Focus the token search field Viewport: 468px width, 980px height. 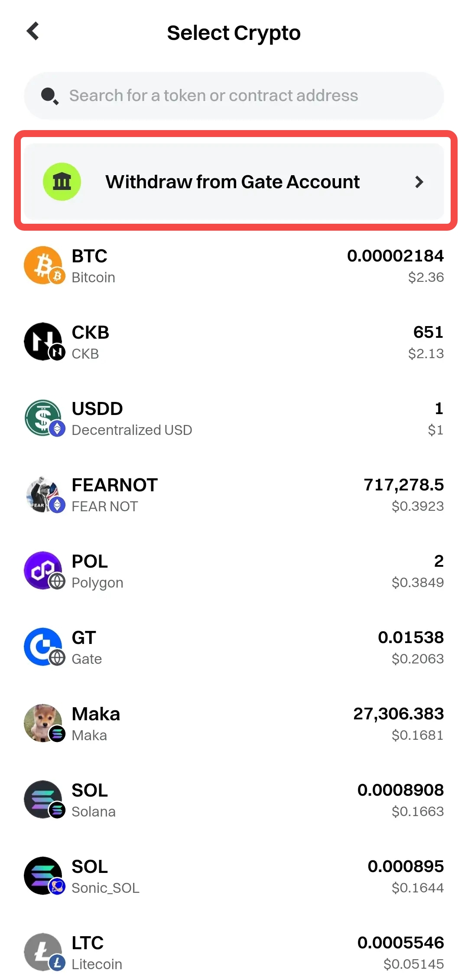click(234, 96)
